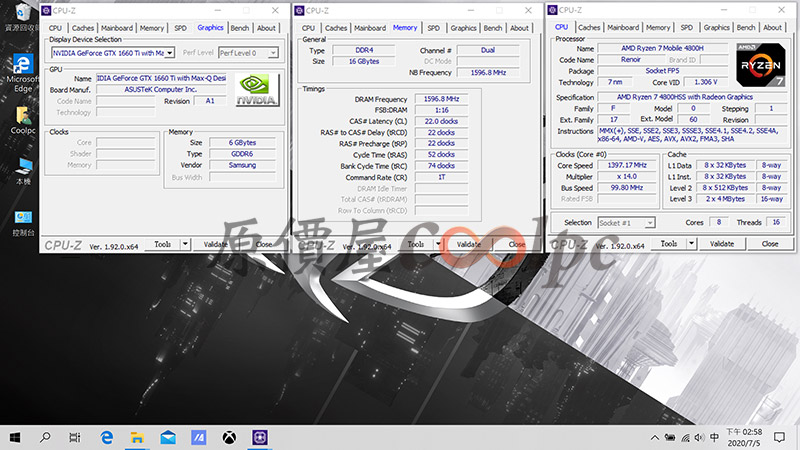Viewport: 800px width, 450px height.
Task: Show hidden system tray icons
Action: click(x=655, y=438)
